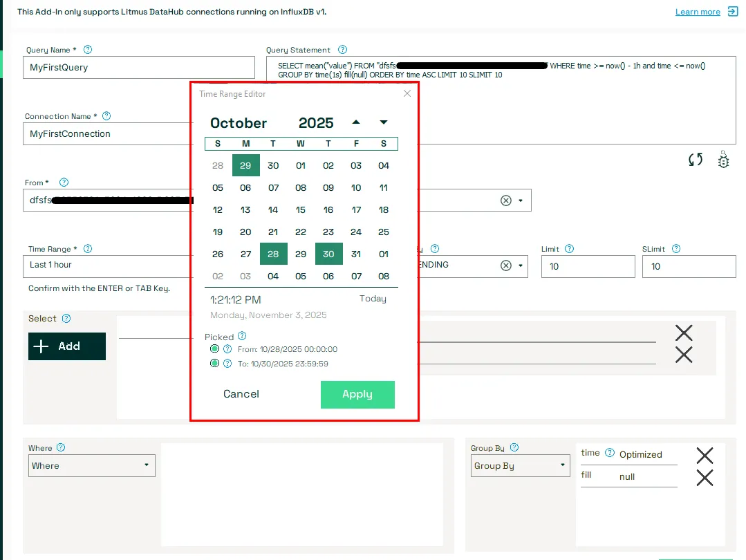Apply the selected time range
The image size is (746, 560).
click(x=357, y=395)
